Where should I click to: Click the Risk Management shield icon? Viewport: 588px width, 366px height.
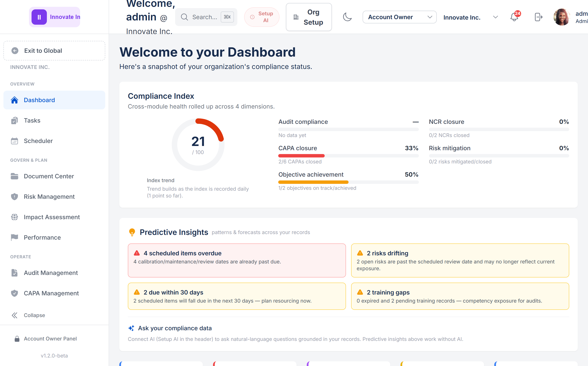point(14,197)
